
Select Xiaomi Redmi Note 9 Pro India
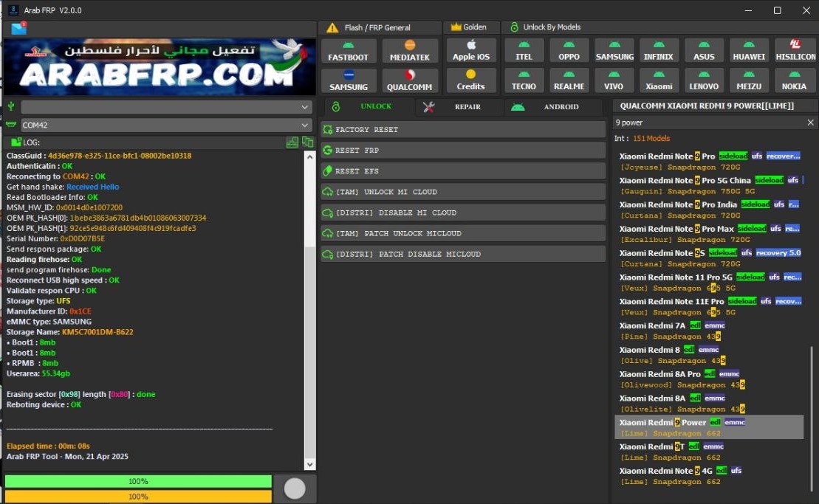(x=709, y=210)
